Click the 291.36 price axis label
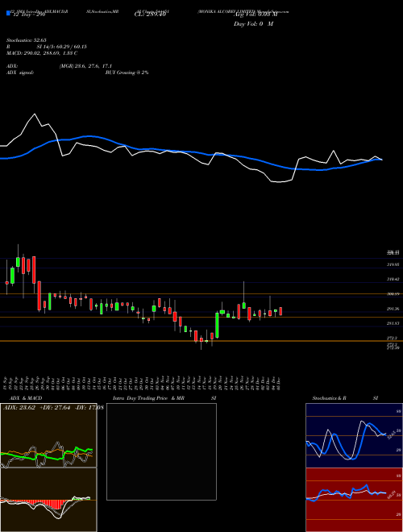The width and height of the screenshot is (403, 532). coord(393,309)
